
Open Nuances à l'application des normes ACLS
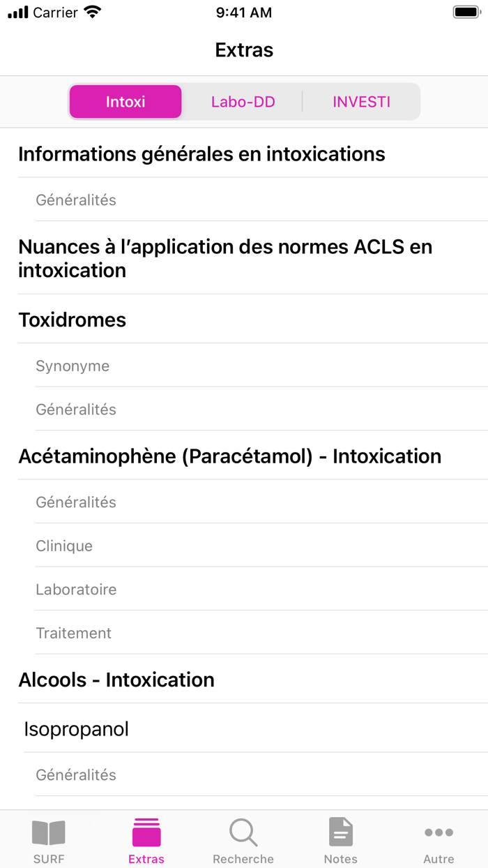(225, 258)
